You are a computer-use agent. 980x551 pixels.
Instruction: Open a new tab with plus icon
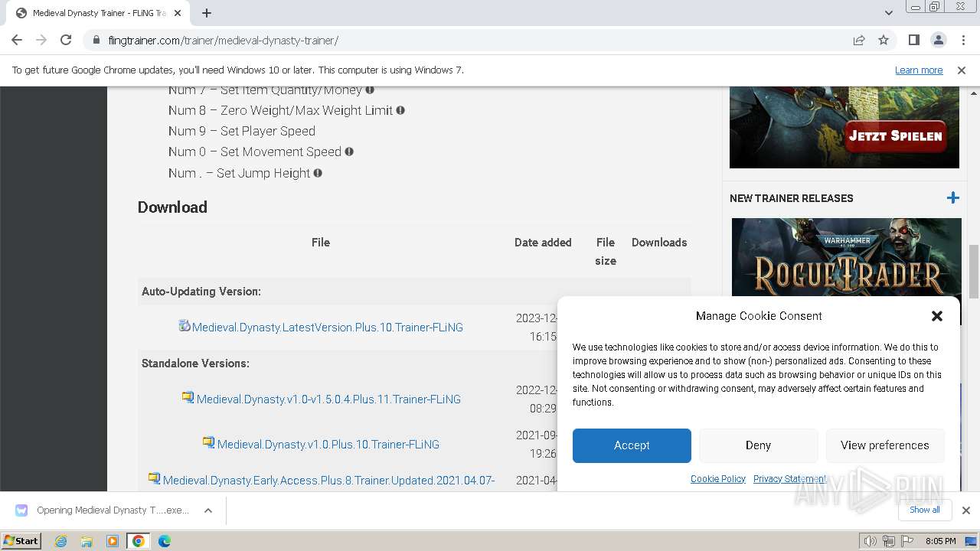click(207, 13)
